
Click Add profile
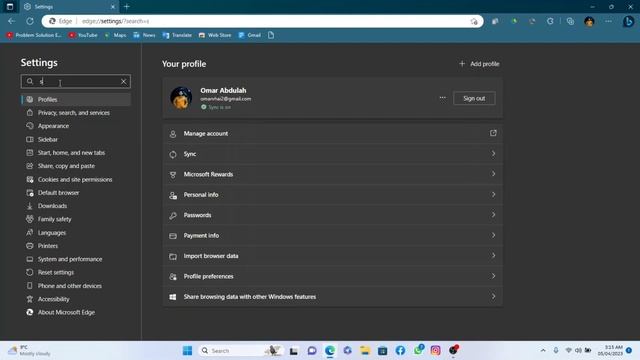point(479,64)
